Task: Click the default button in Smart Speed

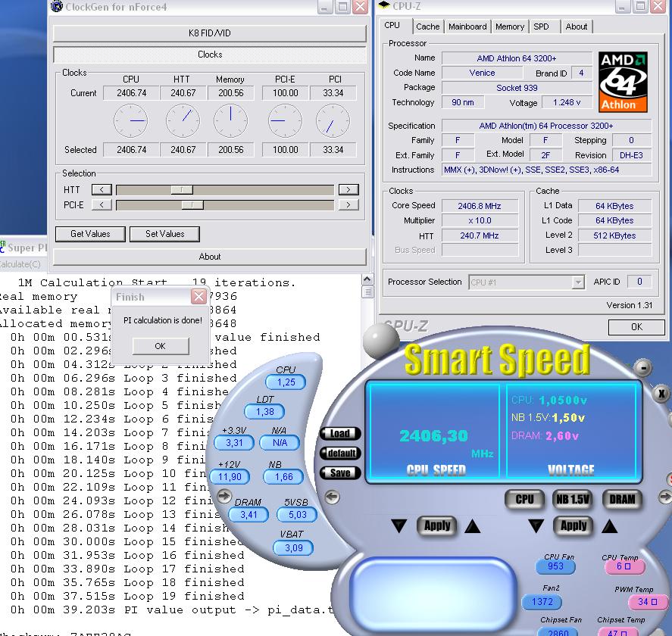Action: click(341, 453)
